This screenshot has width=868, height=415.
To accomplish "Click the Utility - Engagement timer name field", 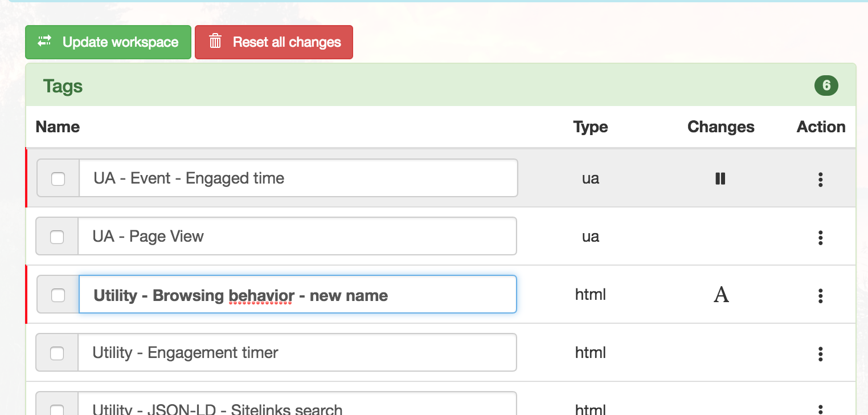I will point(297,352).
